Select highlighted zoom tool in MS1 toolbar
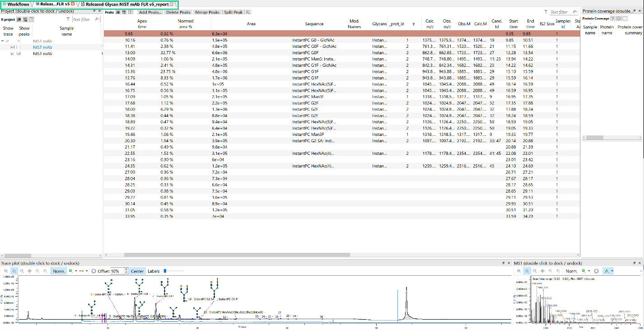This screenshot has height=330, width=644. click(x=527, y=271)
